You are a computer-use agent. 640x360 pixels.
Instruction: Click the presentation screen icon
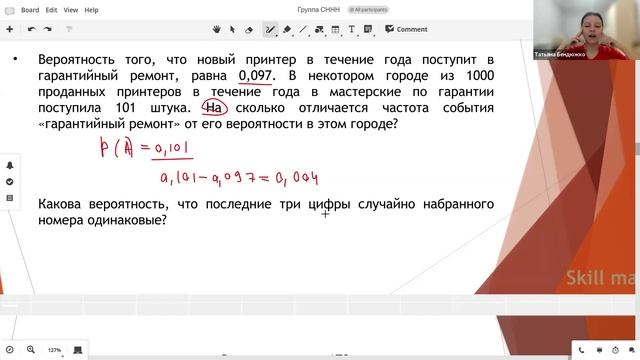click(x=78, y=350)
